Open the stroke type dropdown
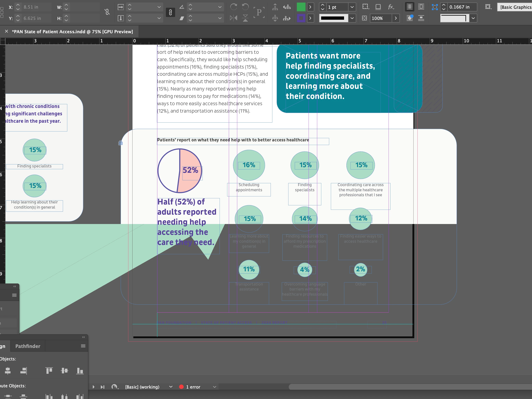Viewport: 532px width, 399px height. (x=352, y=18)
